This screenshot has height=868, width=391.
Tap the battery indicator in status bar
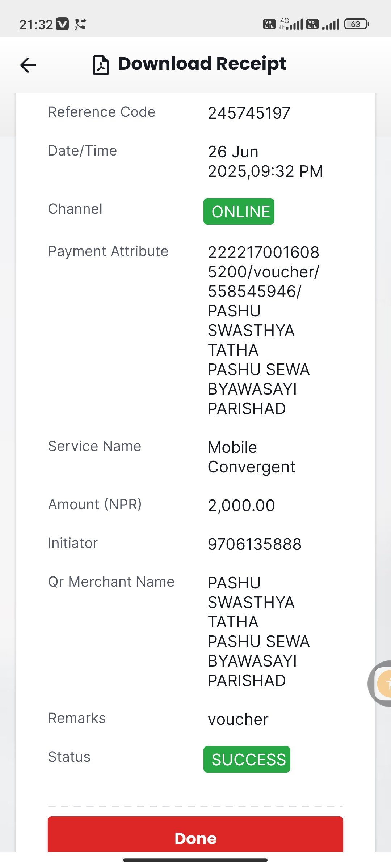pos(357,24)
